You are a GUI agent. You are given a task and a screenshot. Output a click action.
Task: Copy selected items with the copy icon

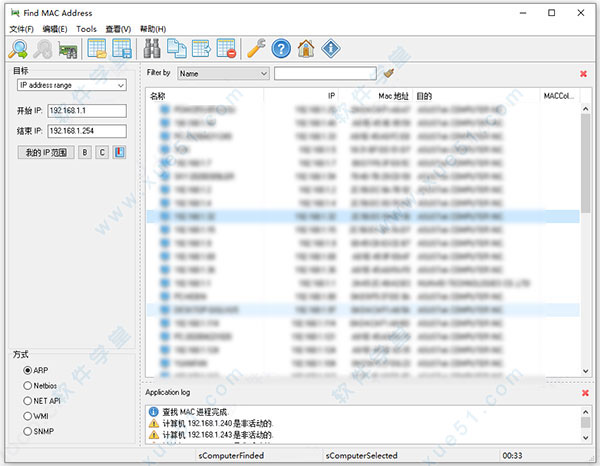tap(176, 49)
